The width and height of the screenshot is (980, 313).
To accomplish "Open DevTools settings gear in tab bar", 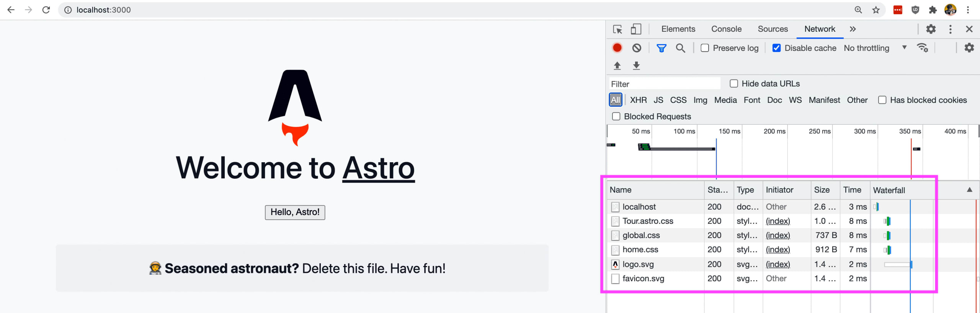I will (931, 29).
